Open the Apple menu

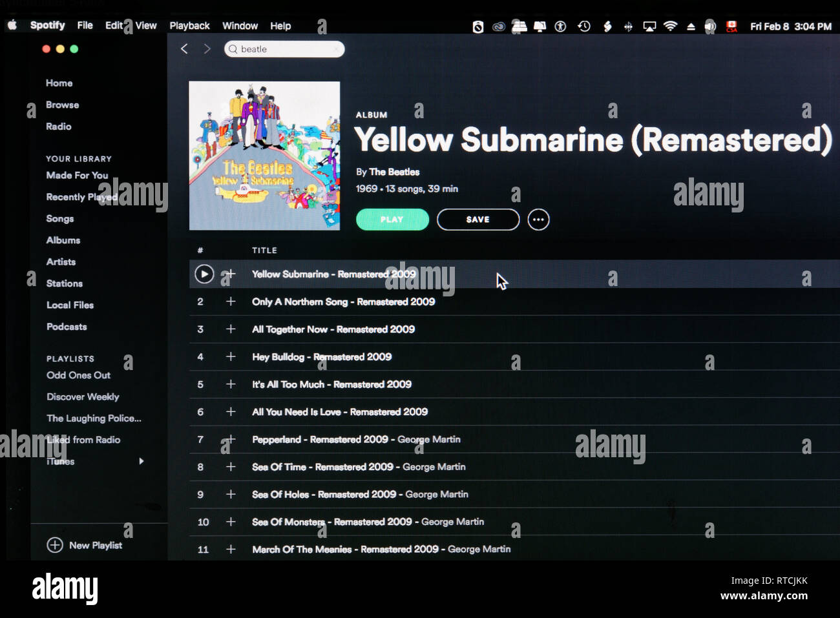pyautogui.click(x=12, y=25)
